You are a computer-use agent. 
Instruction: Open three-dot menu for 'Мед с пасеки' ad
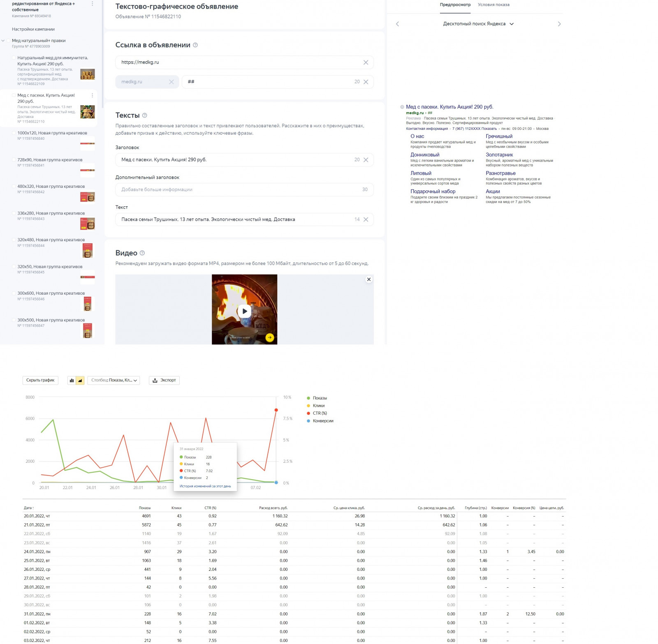[x=92, y=95]
